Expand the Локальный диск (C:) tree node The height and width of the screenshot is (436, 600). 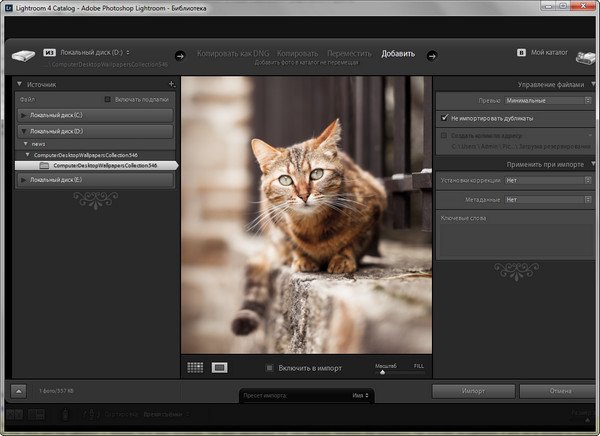25,116
